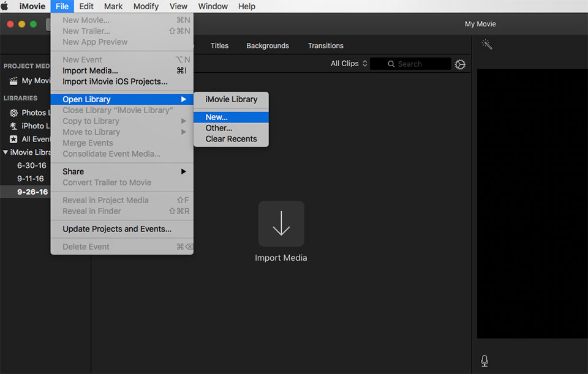Click the Import Media label
The width and height of the screenshot is (588, 374).
coord(281,258)
